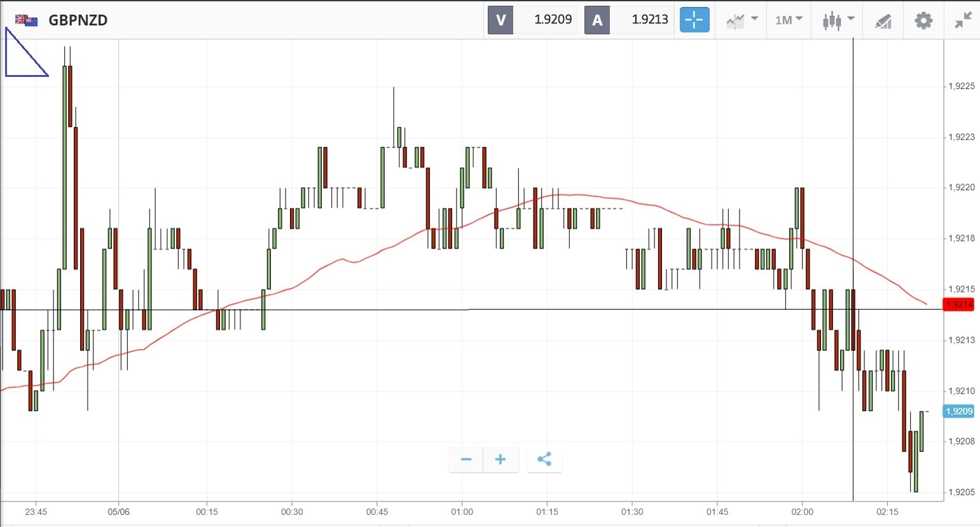980x527 pixels.
Task: Click the sell price 1.9209 field
Action: tap(545, 20)
